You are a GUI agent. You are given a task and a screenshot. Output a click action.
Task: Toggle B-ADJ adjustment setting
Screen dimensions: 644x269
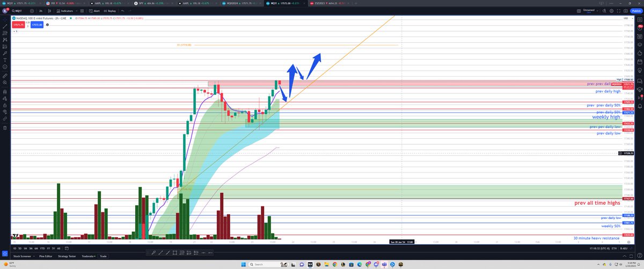[624, 249]
